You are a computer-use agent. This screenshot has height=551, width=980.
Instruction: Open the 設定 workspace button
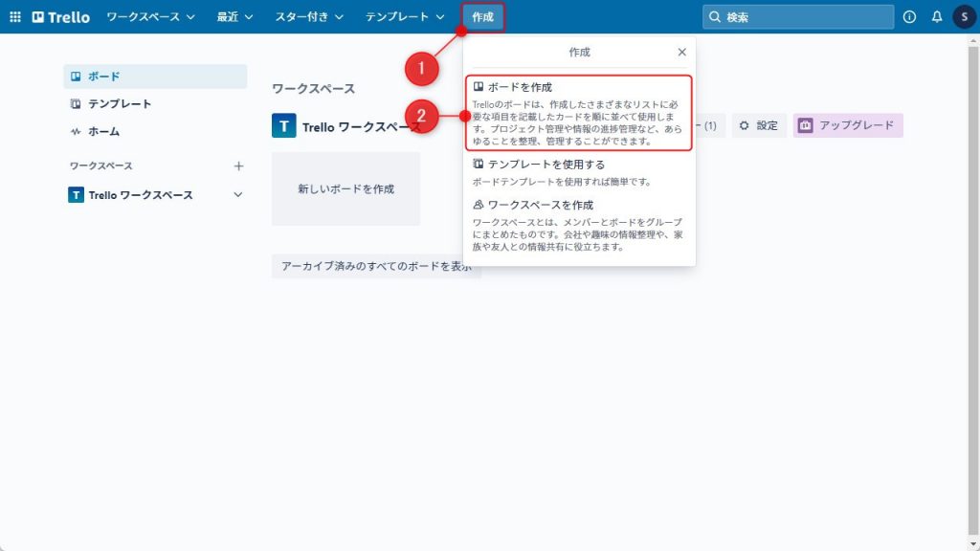[x=759, y=125]
